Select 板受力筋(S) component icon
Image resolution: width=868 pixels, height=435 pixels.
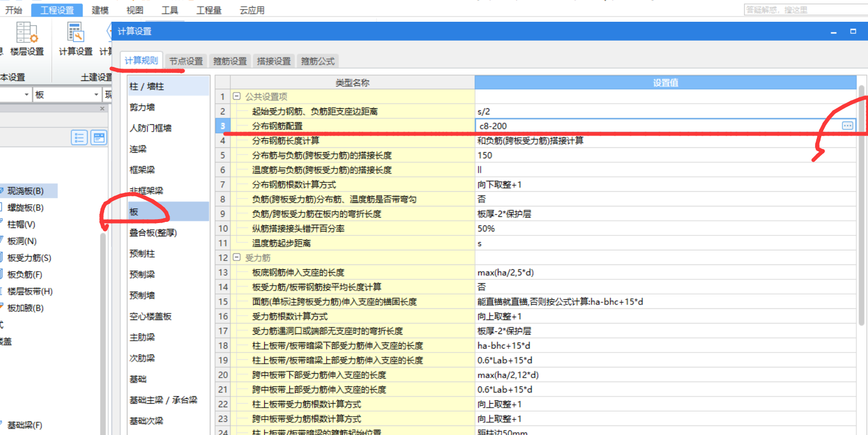(2, 258)
